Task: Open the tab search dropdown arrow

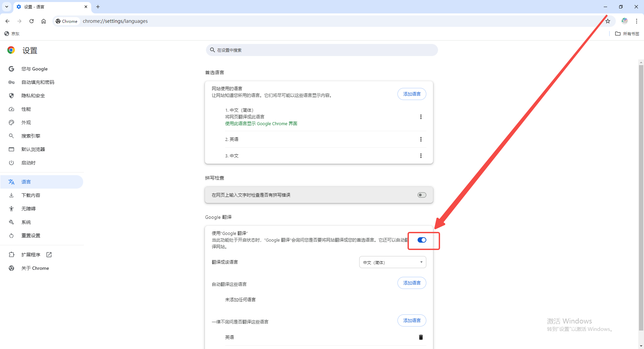Action: 7,7
